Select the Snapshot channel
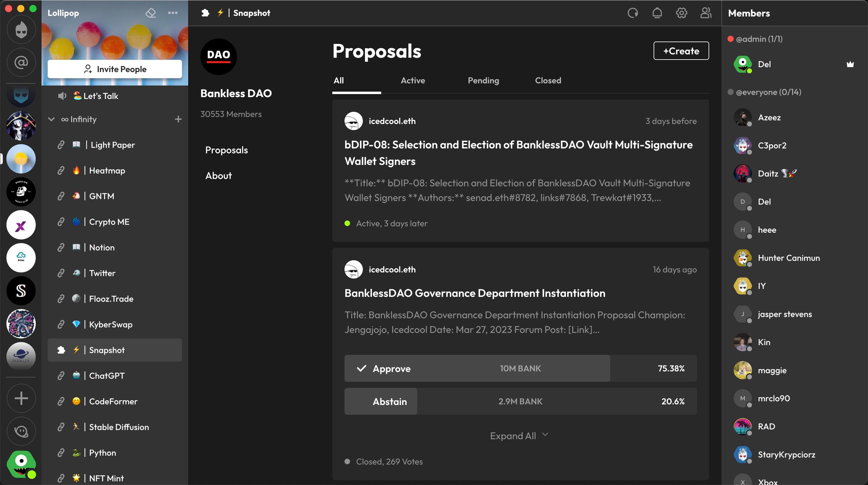 coord(115,350)
